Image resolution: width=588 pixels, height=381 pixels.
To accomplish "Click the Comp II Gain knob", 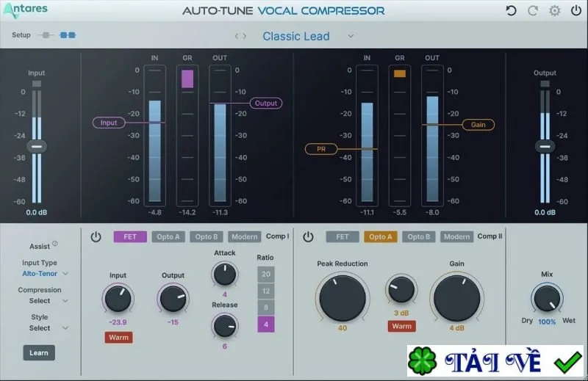I will point(456,299).
